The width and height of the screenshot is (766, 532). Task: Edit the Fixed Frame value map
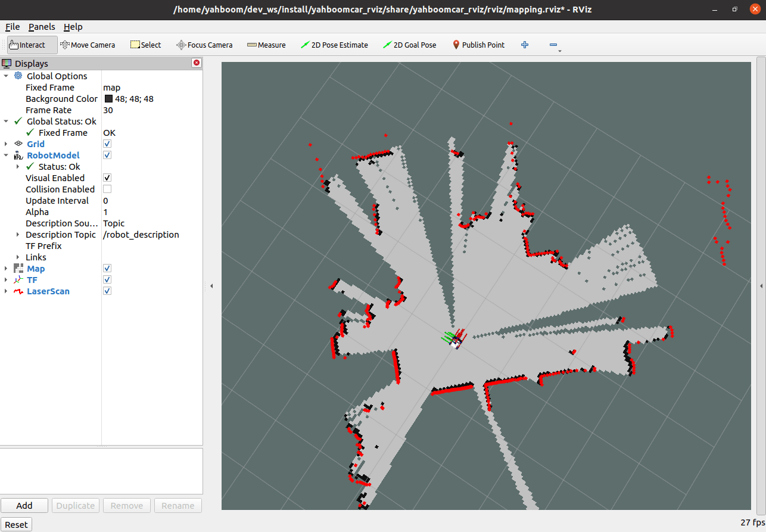coord(152,87)
